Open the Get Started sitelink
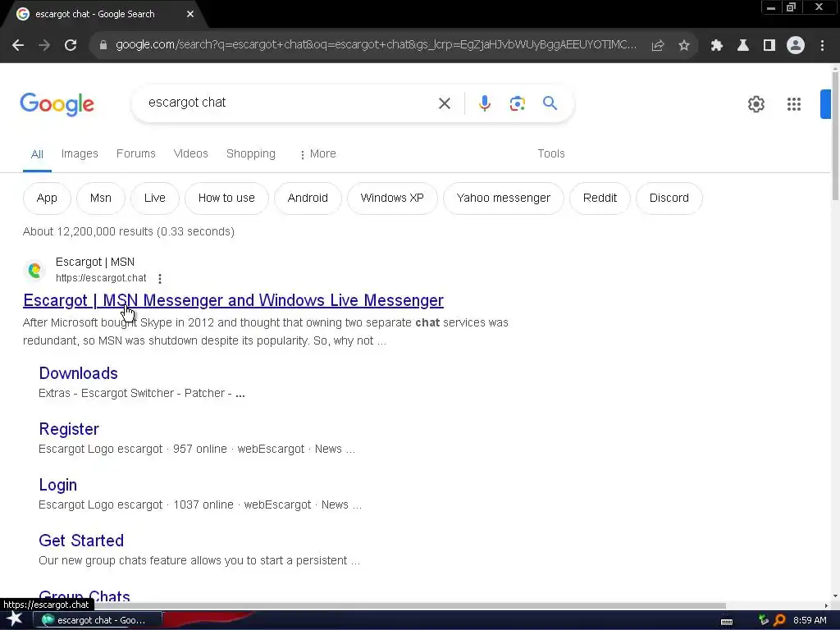 [x=81, y=541]
